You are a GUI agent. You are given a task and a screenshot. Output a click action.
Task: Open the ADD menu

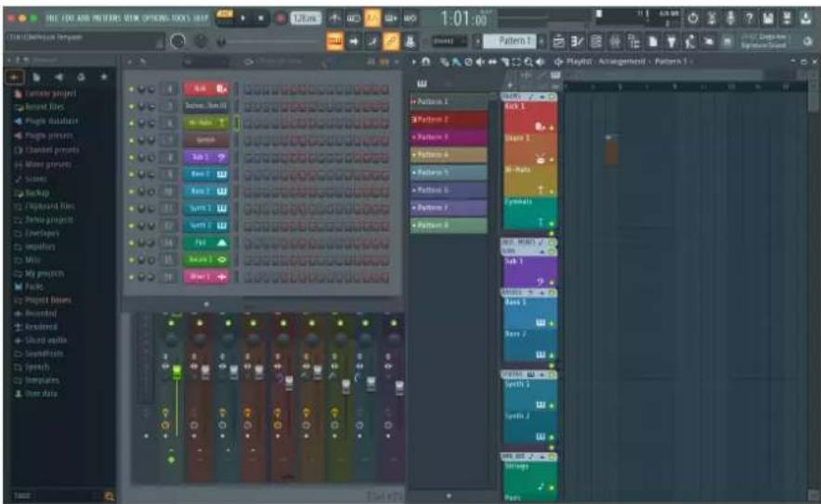coord(84,19)
